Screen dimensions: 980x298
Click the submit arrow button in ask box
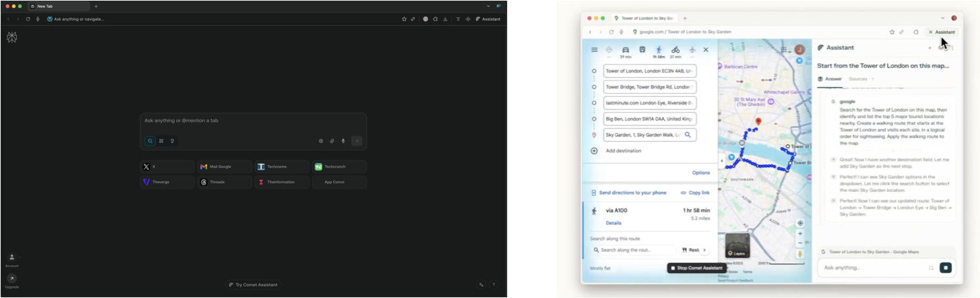point(357,140)
